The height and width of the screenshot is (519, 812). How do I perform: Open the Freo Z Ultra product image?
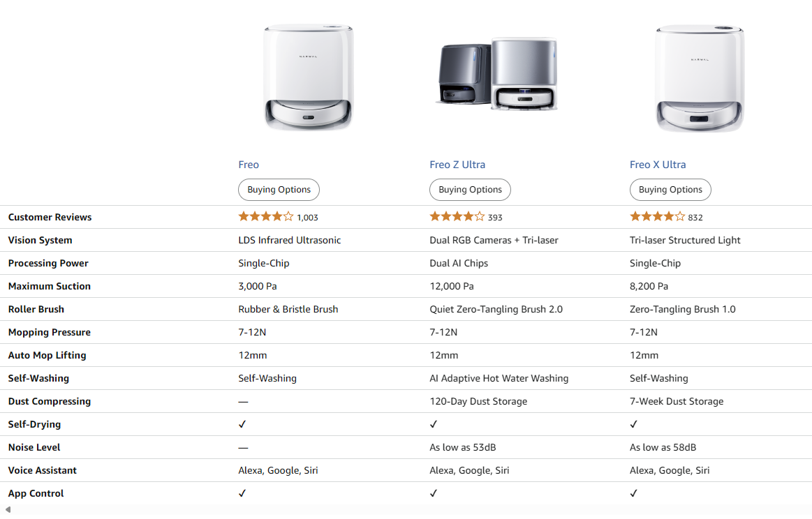coord(498,75)
